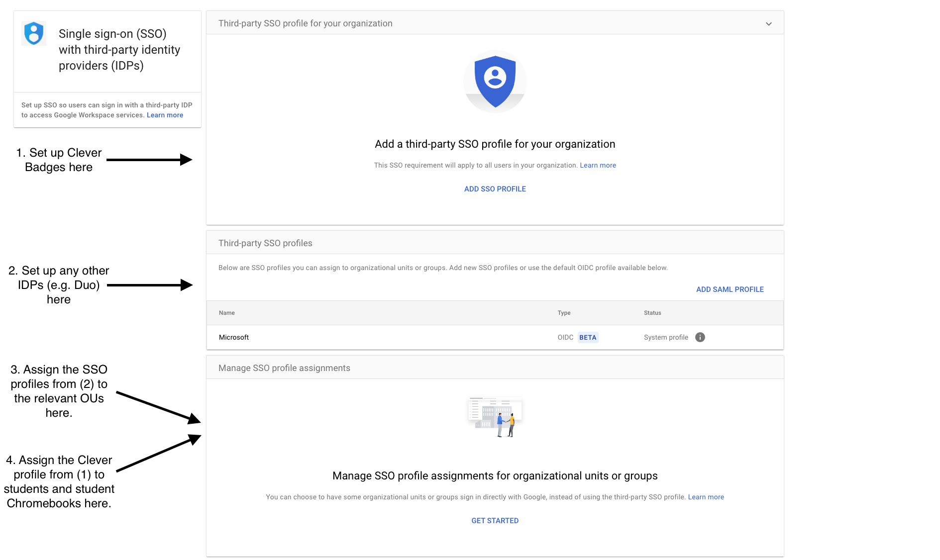The height and width of the screenshot is (560, 940).
Task: Click GET STARTED under assignments panel
Action: click(495, 520)
